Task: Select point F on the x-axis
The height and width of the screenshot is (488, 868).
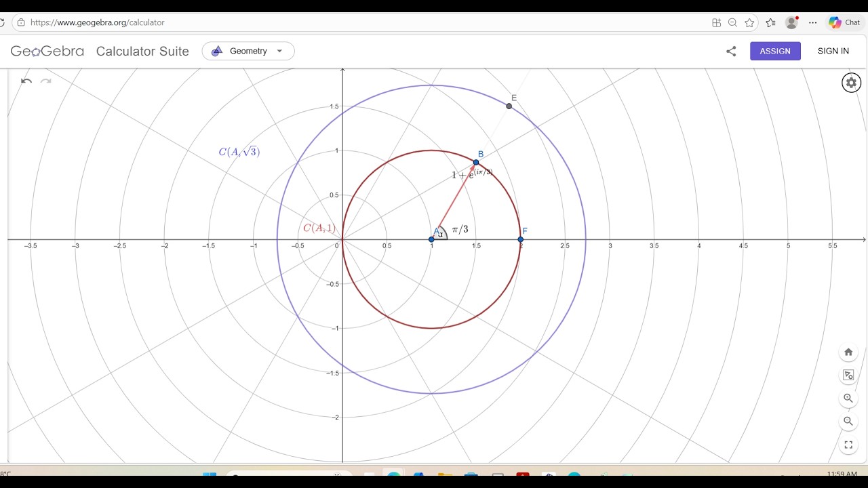Action: [521, 239]
